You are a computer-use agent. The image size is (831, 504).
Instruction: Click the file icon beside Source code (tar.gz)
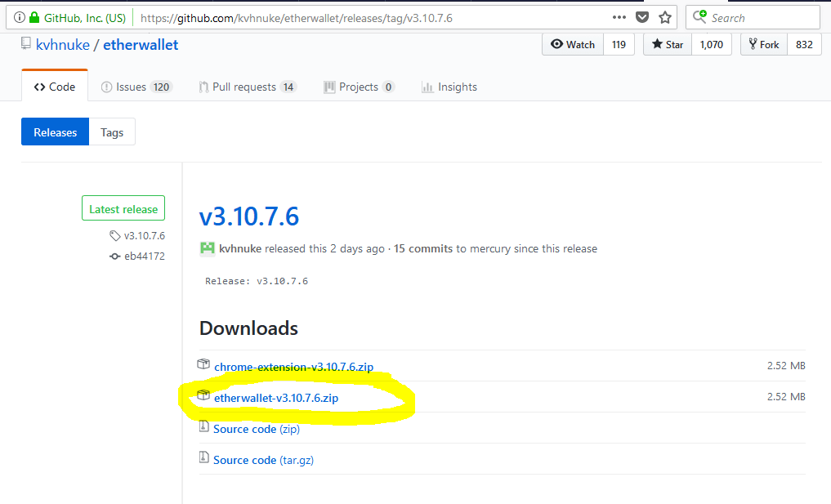click(204, 457)
